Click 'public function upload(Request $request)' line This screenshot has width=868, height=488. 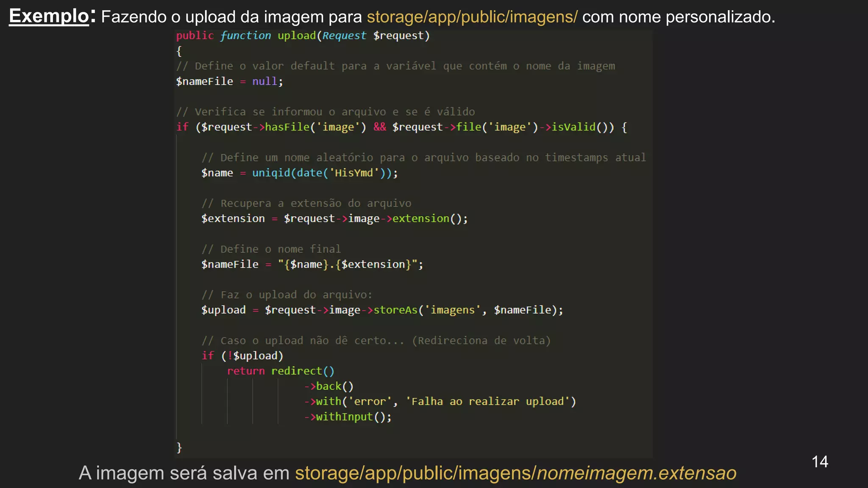tap(303, 36)
